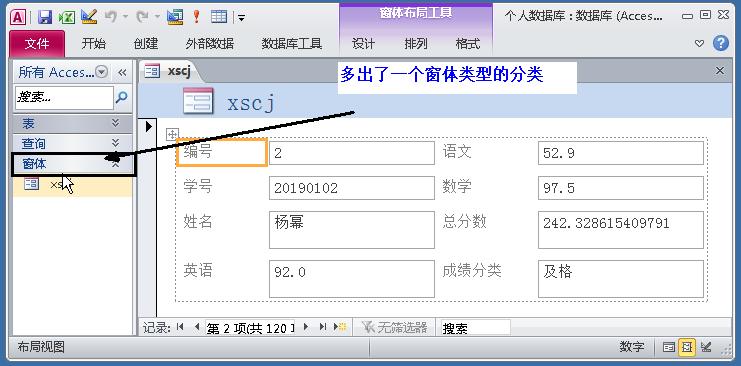Select the xscj form in navigation pane
Viewport: 741px width, 366px height.
pos(72,185)
